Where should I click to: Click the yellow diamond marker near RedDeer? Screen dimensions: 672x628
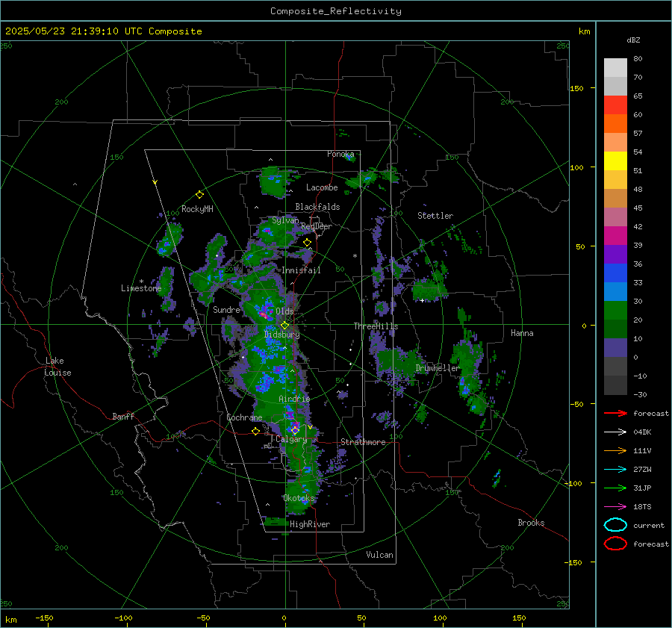307,243
